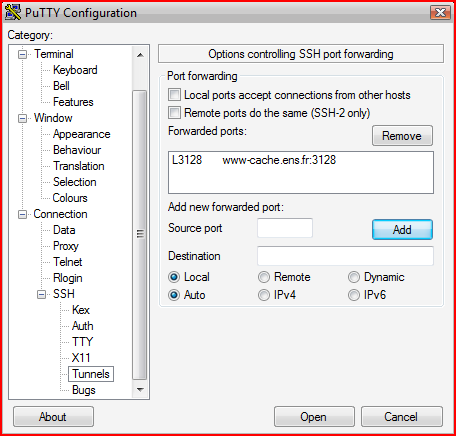The image size is (456, 436).
Task: Choose the Dynamic forwarding option
Action: [354, 277]
